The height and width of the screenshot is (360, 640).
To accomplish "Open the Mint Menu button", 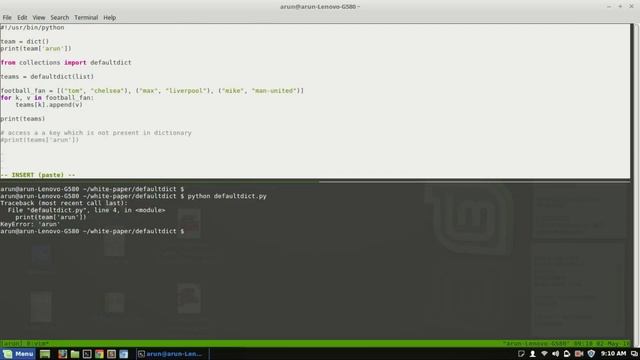I will (18, 354).
